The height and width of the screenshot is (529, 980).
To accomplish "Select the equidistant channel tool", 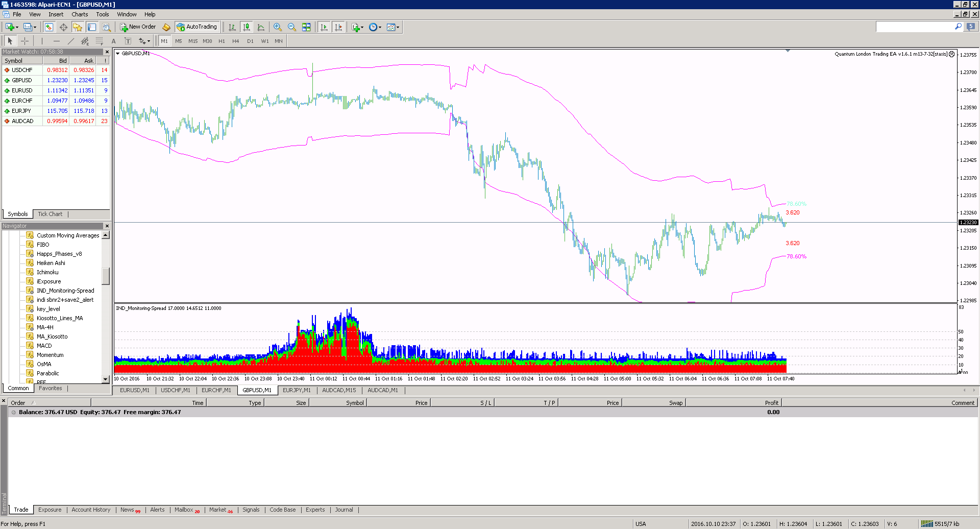I will click(85, 41).
